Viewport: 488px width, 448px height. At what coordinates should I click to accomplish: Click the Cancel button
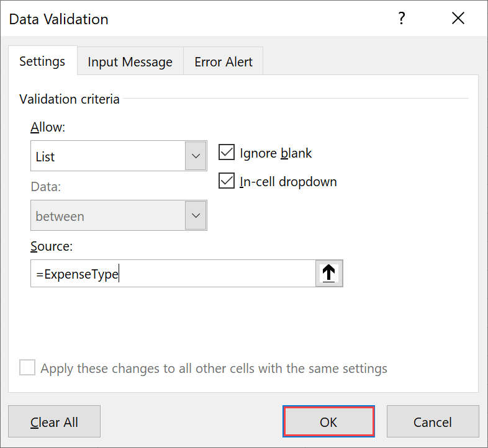(x=433, y=421)
